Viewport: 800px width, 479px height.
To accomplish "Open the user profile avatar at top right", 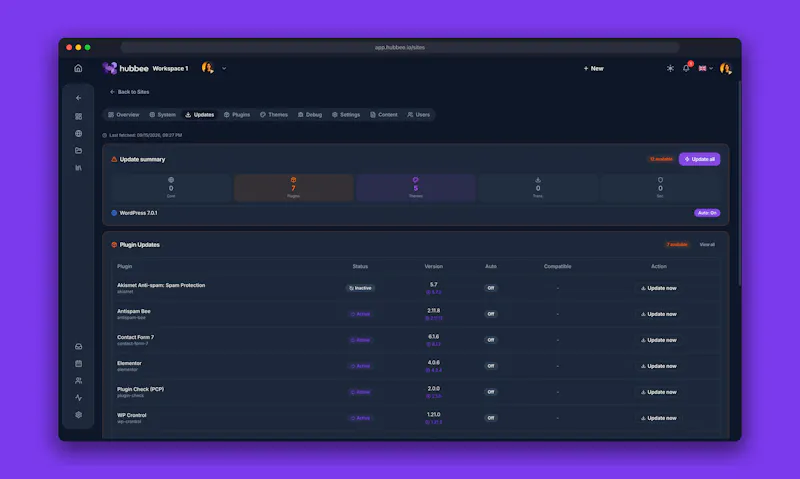I will tap(726, 68).
